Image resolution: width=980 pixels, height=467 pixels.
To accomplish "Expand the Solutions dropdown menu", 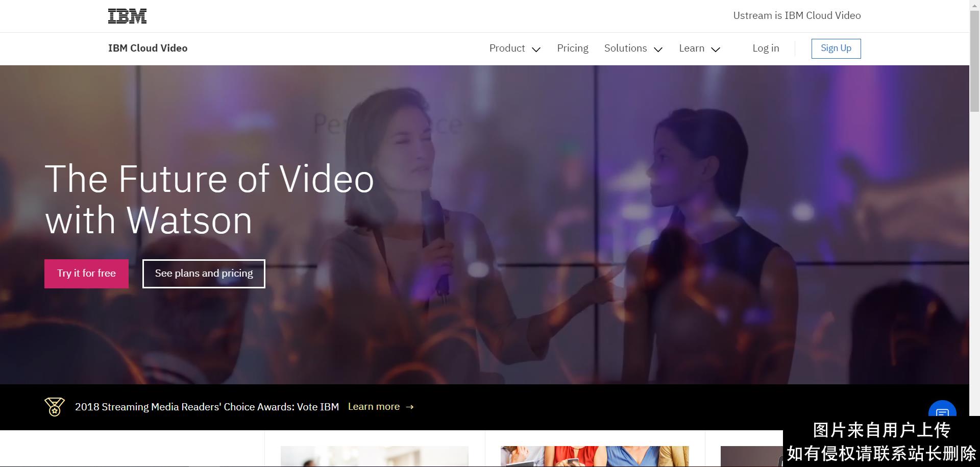I will click(633, 48).
